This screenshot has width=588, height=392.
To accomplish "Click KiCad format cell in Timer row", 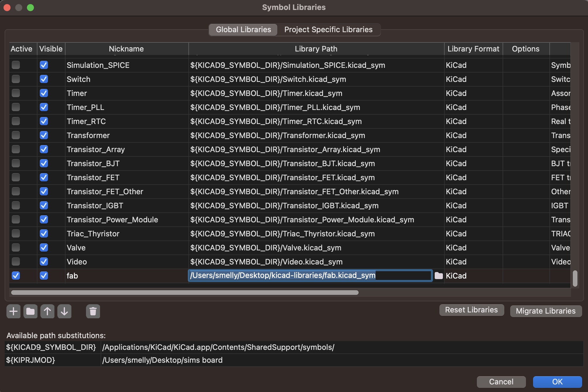I will (473, 93).
